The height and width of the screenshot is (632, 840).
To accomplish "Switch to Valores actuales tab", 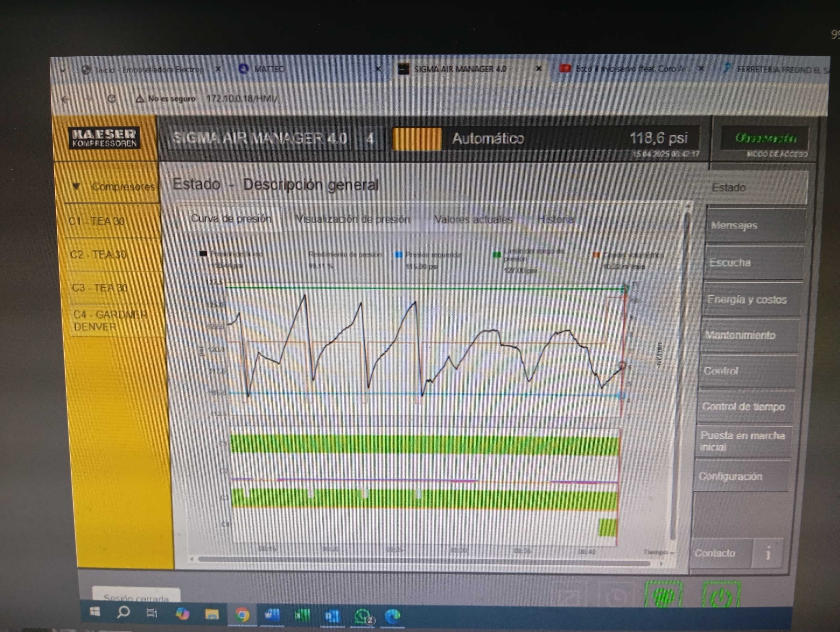I will point(473,220).
